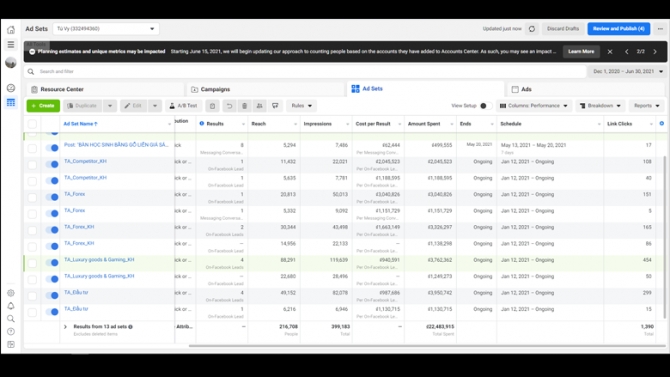670x377 pixels.
Task: Refresh data with the circular arrow icon
Action: point(532,29)
